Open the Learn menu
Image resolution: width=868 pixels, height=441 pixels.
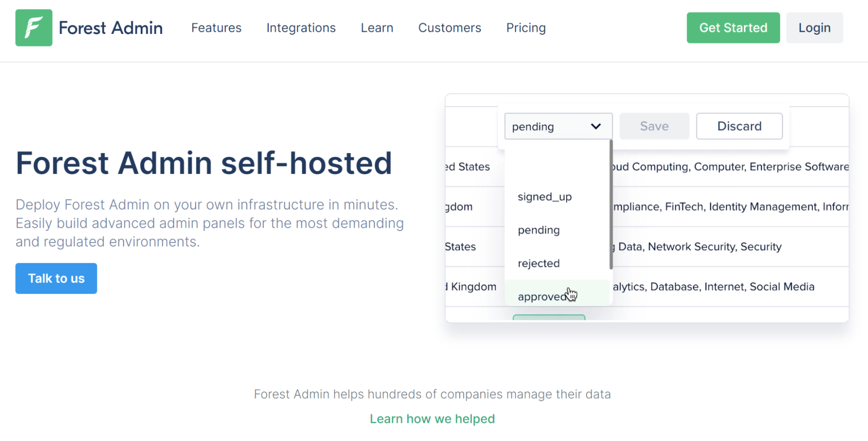[x=376, y=27]
